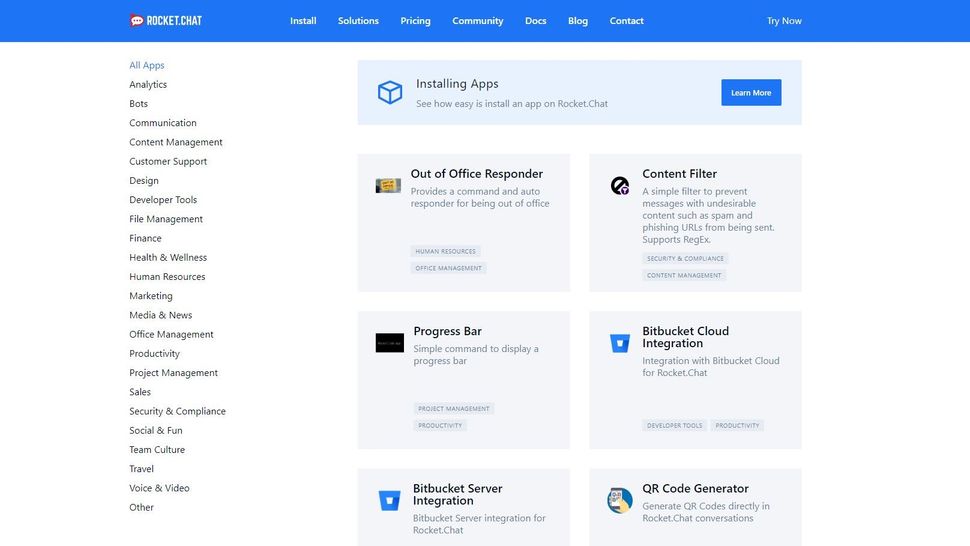The image size is (970, 546).
Task: Open the QR Code Generator title
Action: point(695,487)
